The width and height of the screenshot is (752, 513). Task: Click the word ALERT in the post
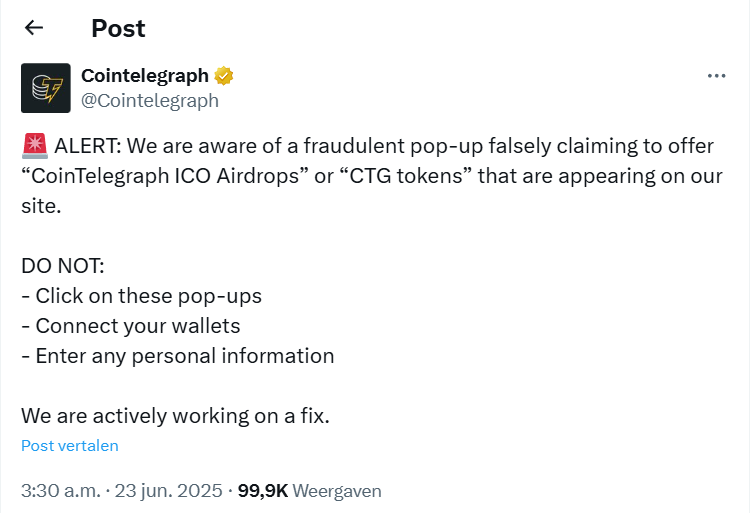88,146
